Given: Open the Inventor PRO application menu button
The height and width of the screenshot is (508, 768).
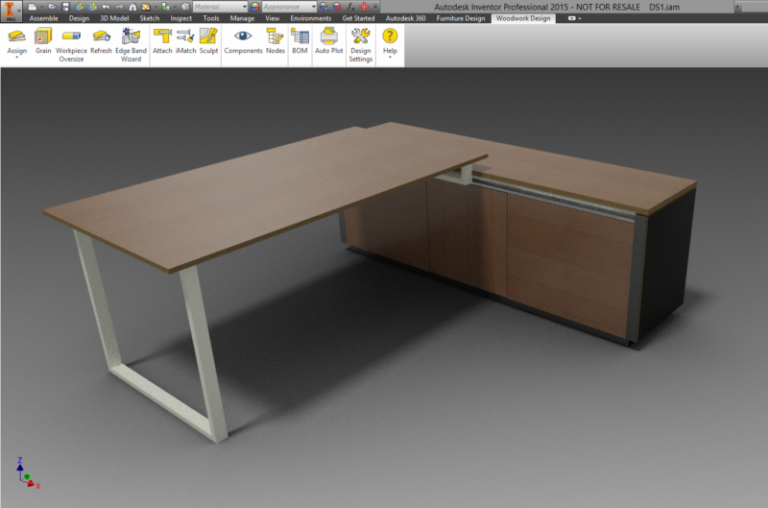Looking at the screenshot, I should pyautogui.click(x=12, y=12).
